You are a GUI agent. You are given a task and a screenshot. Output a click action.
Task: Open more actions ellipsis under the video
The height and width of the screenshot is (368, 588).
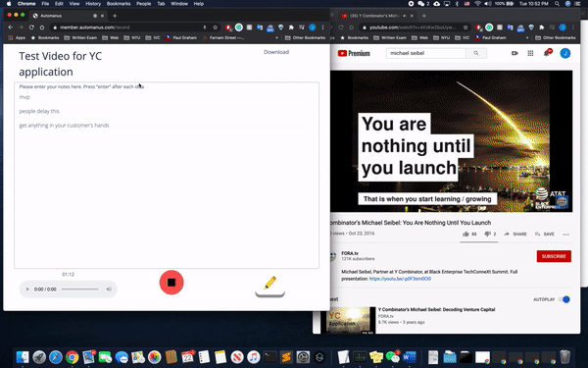pyautogui.click(x=565, y=235)
